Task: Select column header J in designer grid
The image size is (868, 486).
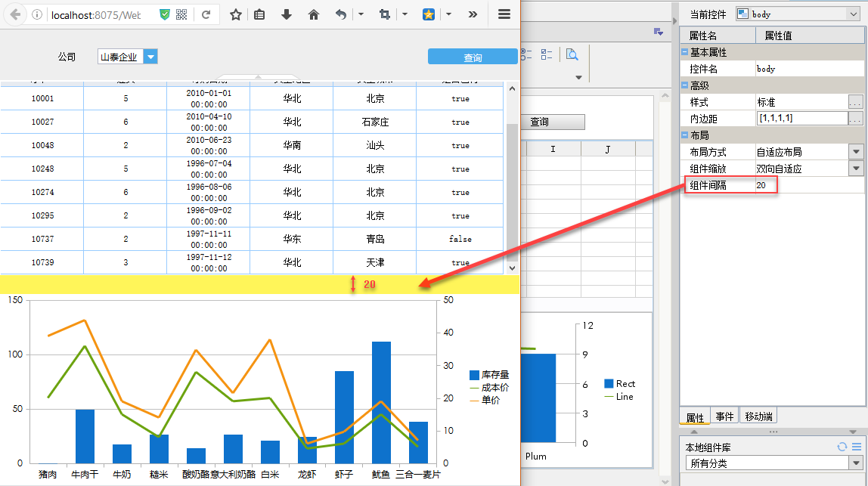Action: click(608, 149)
